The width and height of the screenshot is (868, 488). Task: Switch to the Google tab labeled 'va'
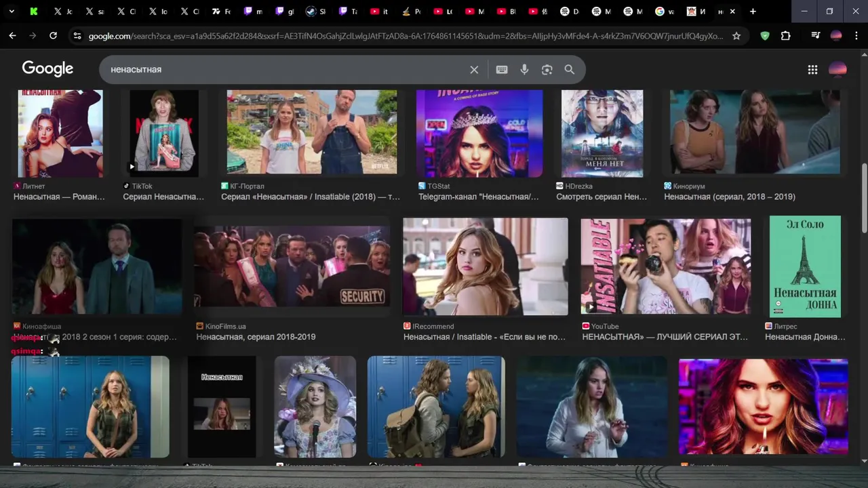tap(665, 12)
